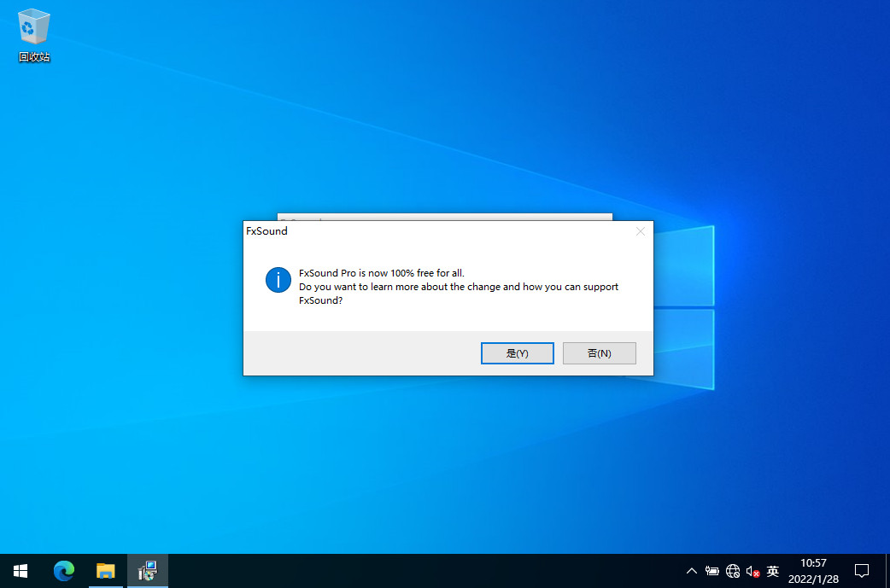This screenshot has width=890, height=588.
Task: Open network globe icon in the tray
Action: click(x=733, y=571)
